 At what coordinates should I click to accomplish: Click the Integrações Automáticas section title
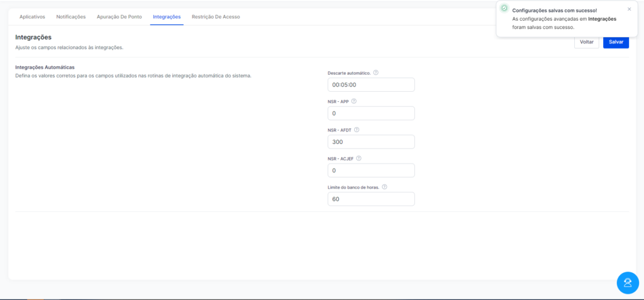coord(45,67)
